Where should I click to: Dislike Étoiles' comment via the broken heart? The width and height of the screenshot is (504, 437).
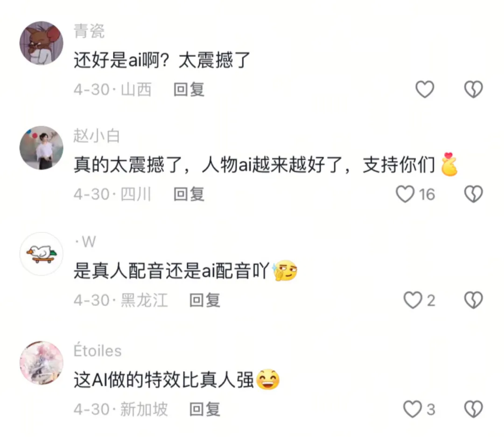474,409
